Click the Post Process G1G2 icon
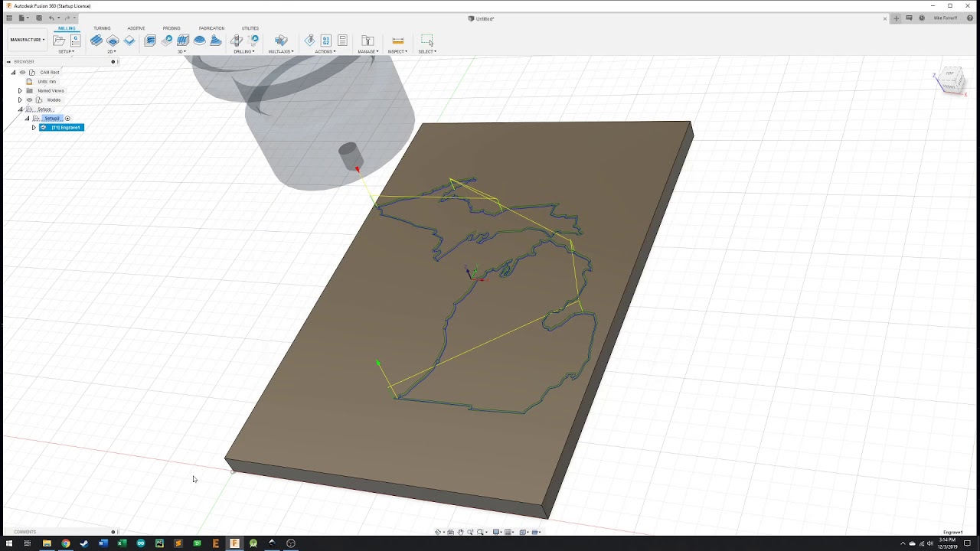 tap(326, 41)
